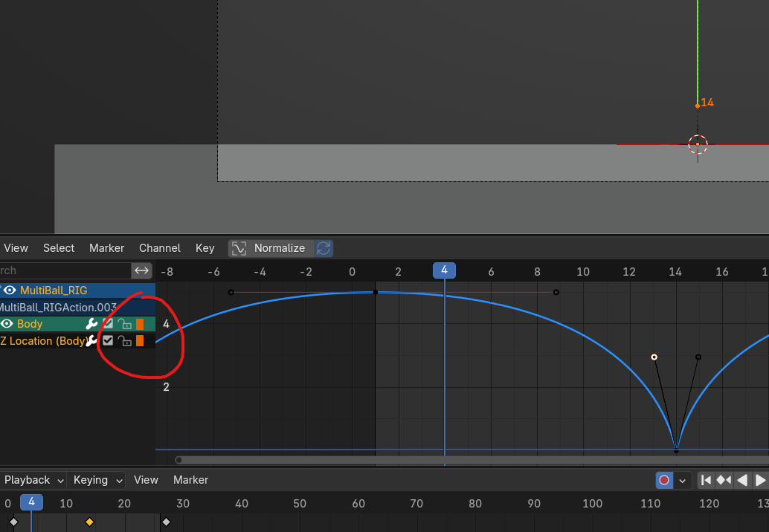769x532 pixels.
Task: Toggle the auto-keying record button
Action: coord(664,480)
